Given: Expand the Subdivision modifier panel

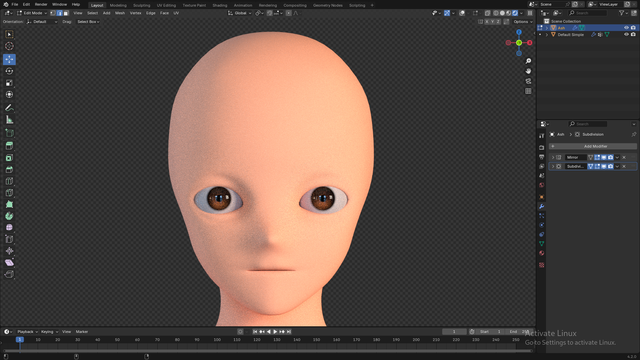Looking at the screenshot, I should (x=553, y=166).
